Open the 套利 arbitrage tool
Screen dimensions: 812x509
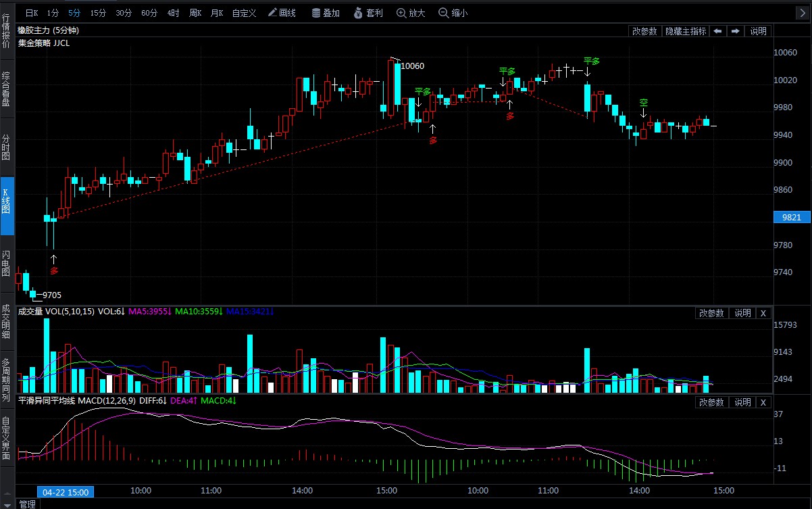click(369, 13)
